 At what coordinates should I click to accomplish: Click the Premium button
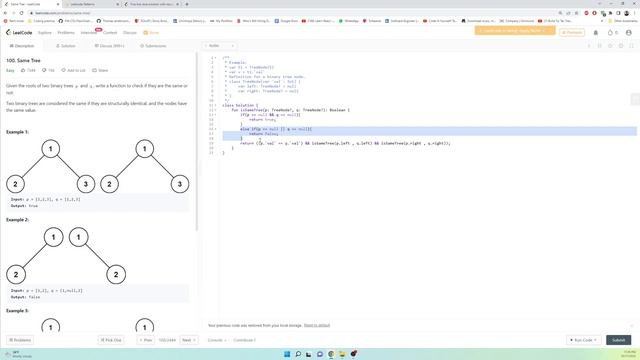572,32
